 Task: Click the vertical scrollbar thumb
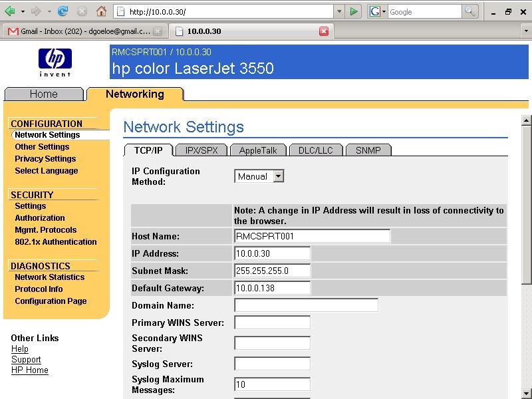click(x=526, y=205)
